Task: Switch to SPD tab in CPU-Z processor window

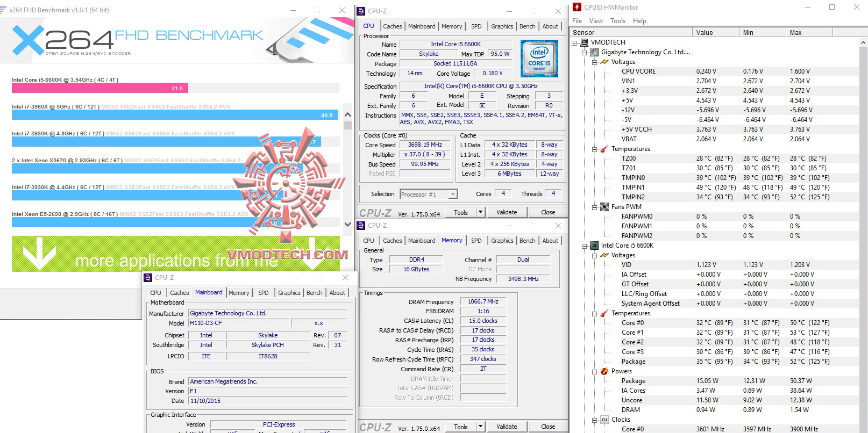Action: [x=476, y=26]
